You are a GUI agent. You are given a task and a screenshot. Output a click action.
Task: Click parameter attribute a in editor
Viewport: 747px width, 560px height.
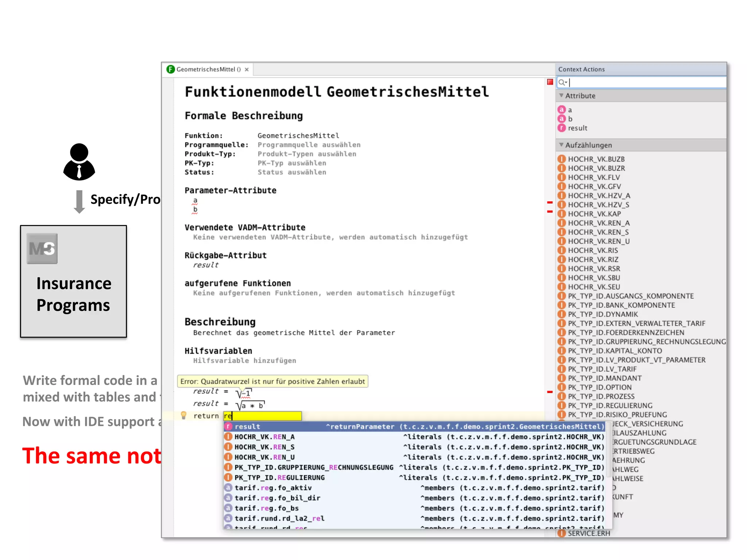point(195,201)
